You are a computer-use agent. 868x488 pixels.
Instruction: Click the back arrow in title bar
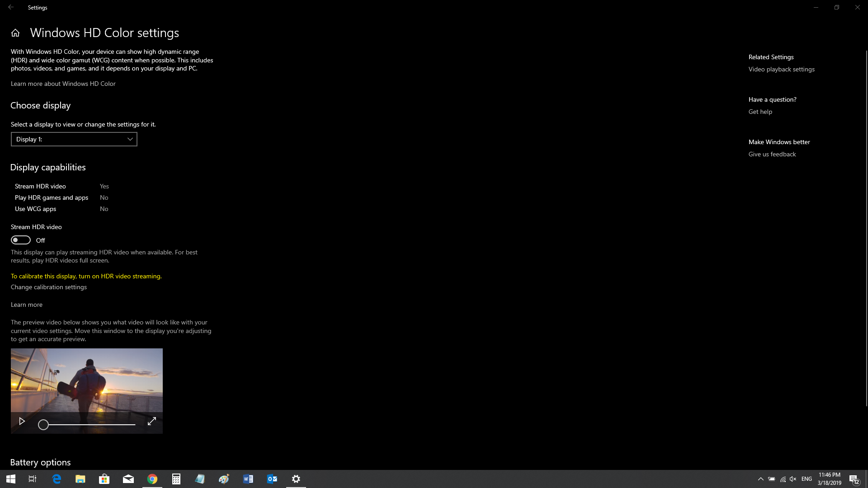[x=11, y=7]
